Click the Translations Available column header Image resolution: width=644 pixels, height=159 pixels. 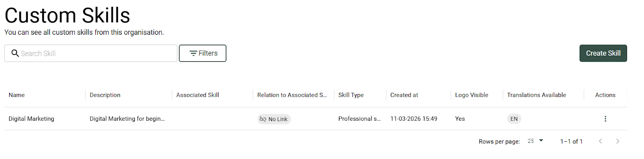coord(537,95)
